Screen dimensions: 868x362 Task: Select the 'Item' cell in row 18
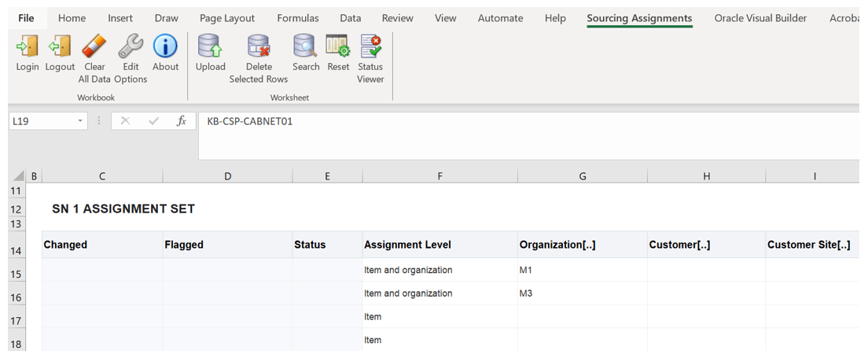[440, 340]
